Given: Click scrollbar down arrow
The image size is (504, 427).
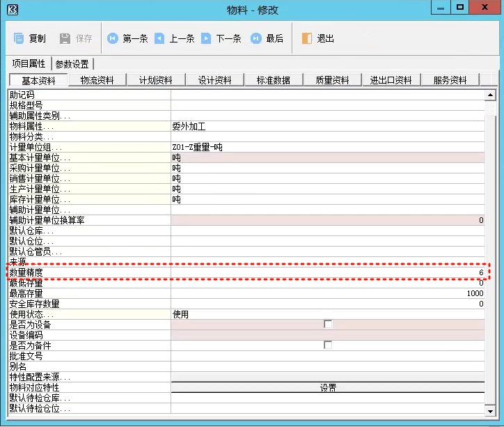Looking at the screenshot, I should (x=490, y=411).
